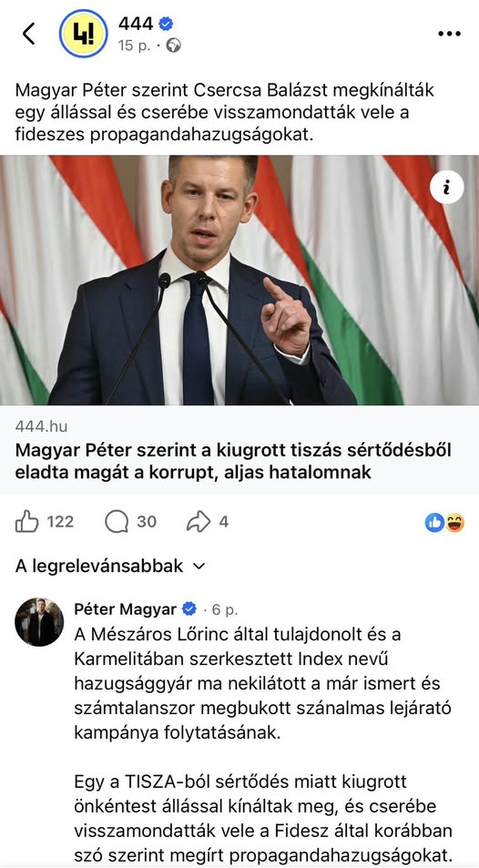Tap the '15 p.' post timestamp

(x=134, y=46)
